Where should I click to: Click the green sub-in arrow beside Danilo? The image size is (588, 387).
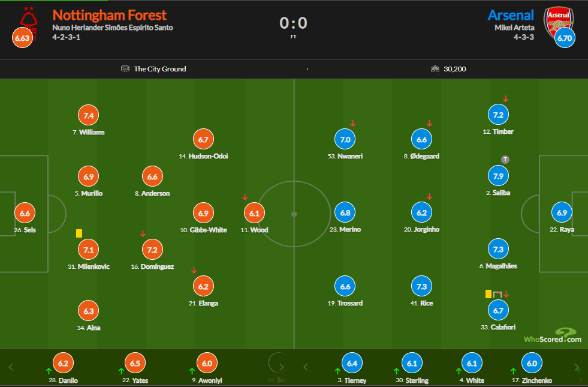click(x=48, y=370)
